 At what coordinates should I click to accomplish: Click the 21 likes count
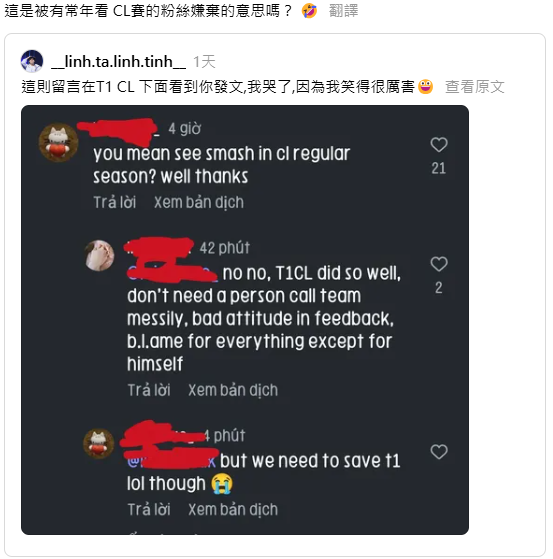tap(439, 168)
